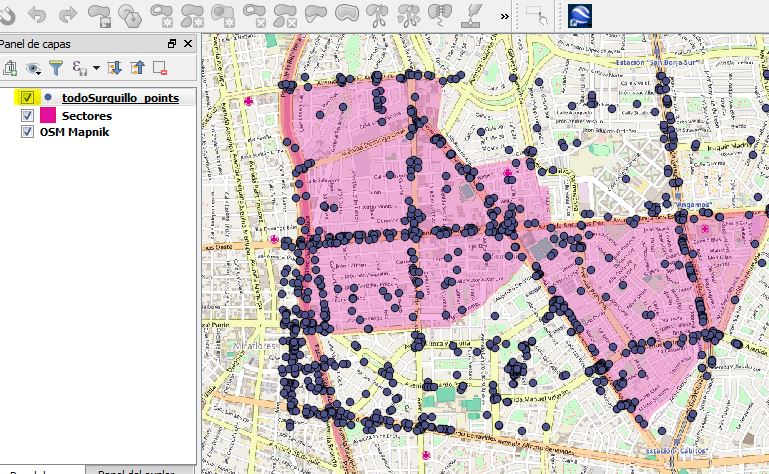This screenshot has height=474, width=769.
Task: Click the Panel de capas title
Action: (35, 44)
